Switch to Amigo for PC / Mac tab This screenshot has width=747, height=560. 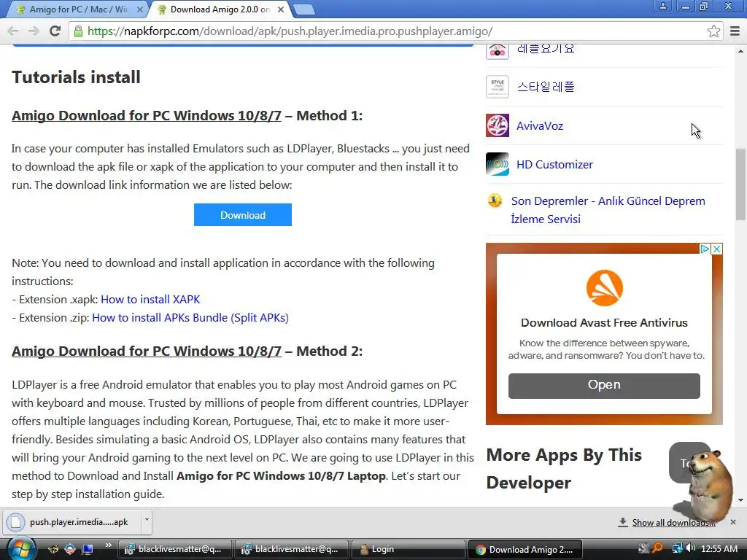coord(79,9)
